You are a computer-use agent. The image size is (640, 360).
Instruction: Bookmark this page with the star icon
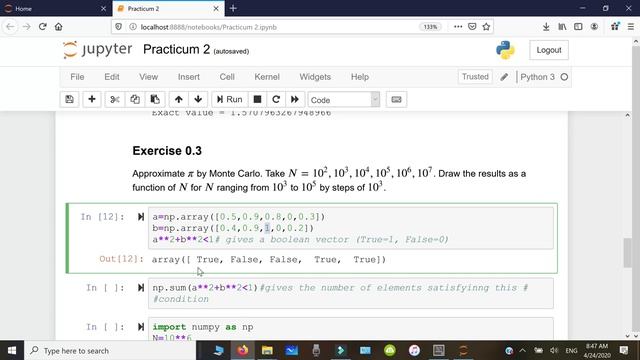486,27
